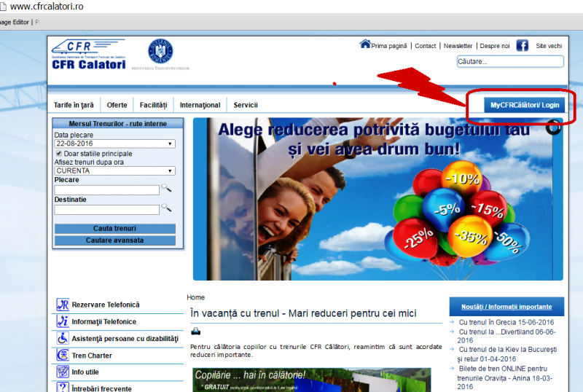Expand the CURENTA hour dropdown
This screenshot has width=583, height=392.
[114, 170]
